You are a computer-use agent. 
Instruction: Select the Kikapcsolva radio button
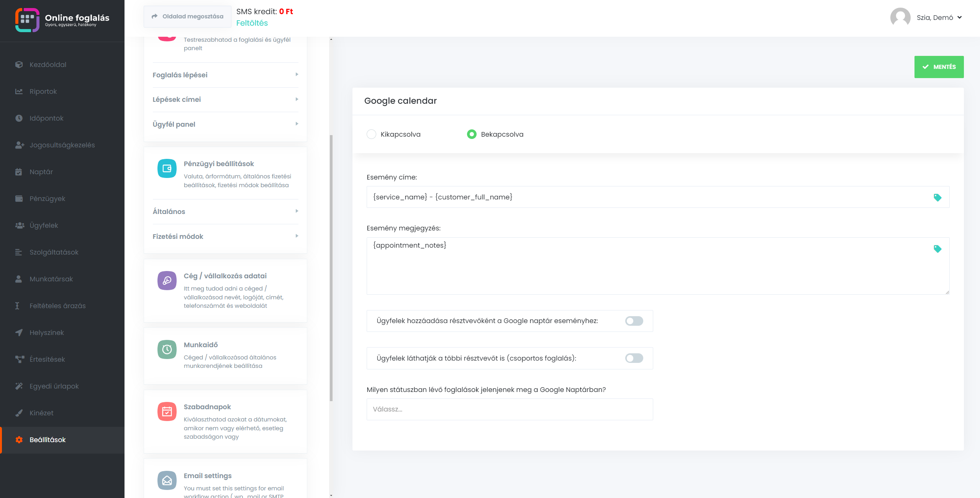(x=371, y=134)
